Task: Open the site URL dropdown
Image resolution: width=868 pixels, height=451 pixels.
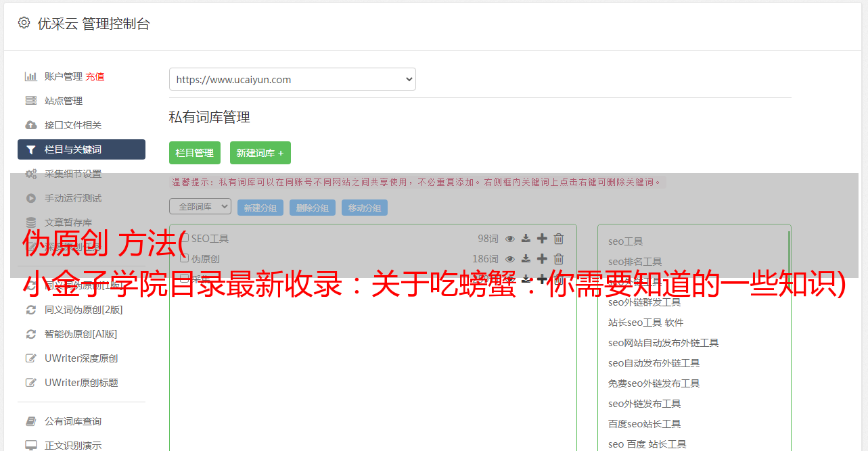Action: [x=292, y=79]
